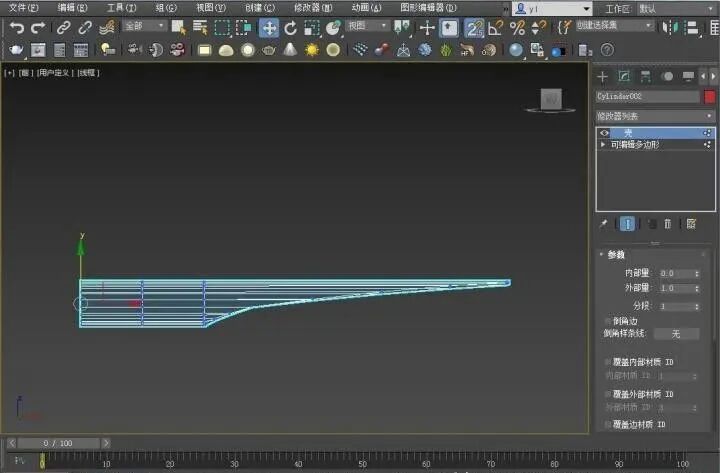Click the Use Pivot Point Center icon

(x=402, y=28)
